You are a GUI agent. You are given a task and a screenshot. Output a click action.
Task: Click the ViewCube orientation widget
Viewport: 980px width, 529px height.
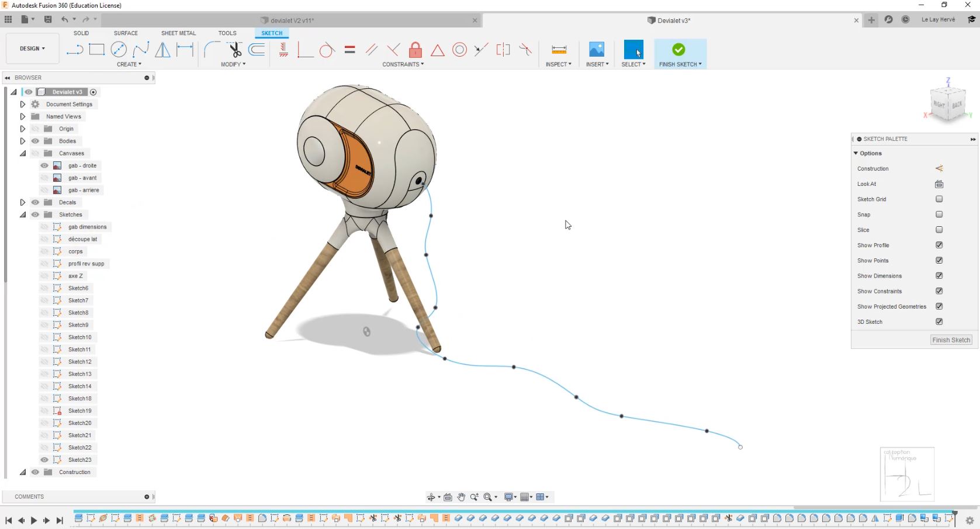tap(948, 105)
